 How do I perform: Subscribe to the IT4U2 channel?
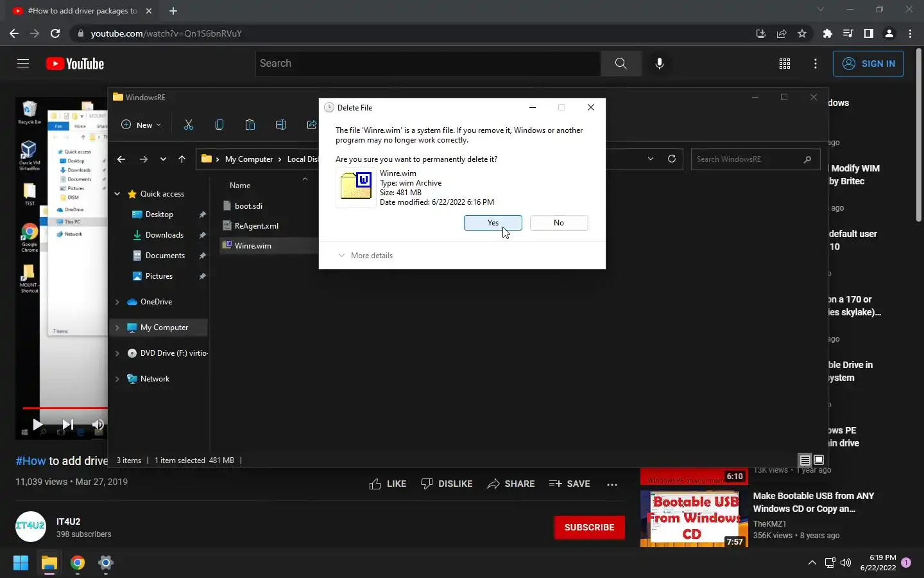click(589, 527)
